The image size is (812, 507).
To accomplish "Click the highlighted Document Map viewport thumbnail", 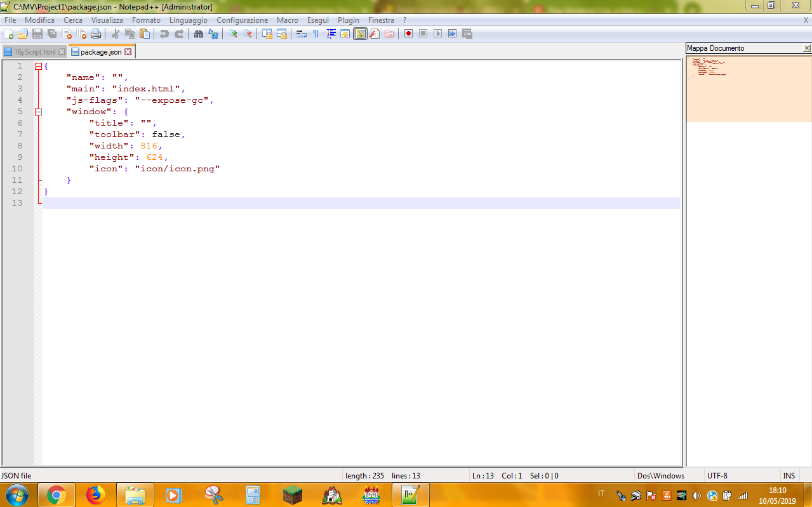I will 749,89.
